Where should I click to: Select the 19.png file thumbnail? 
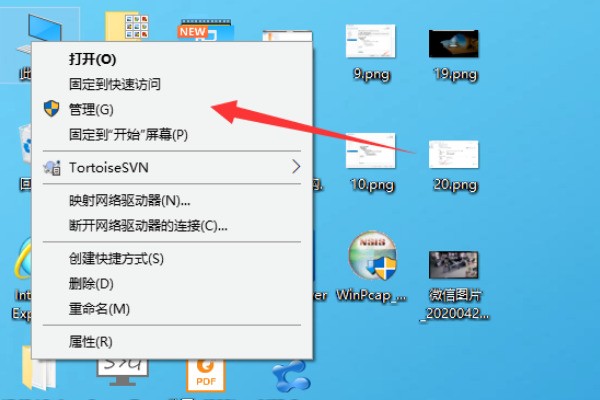[x=453, y=44]
